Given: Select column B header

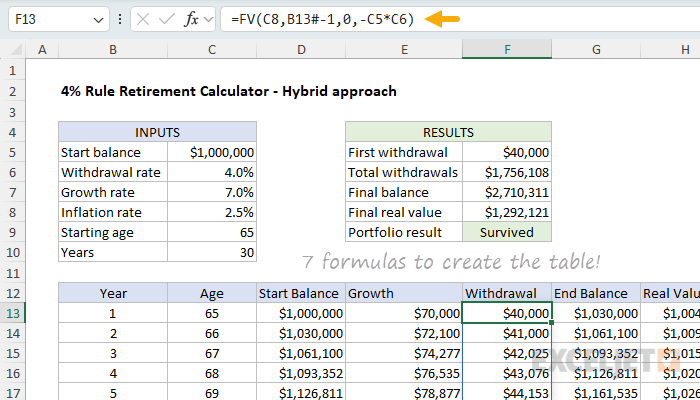Looking at the screenshot, I should click(113, 49).
